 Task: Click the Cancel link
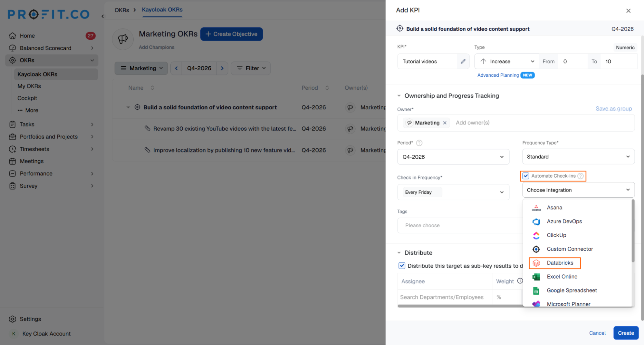pos(597,333)
